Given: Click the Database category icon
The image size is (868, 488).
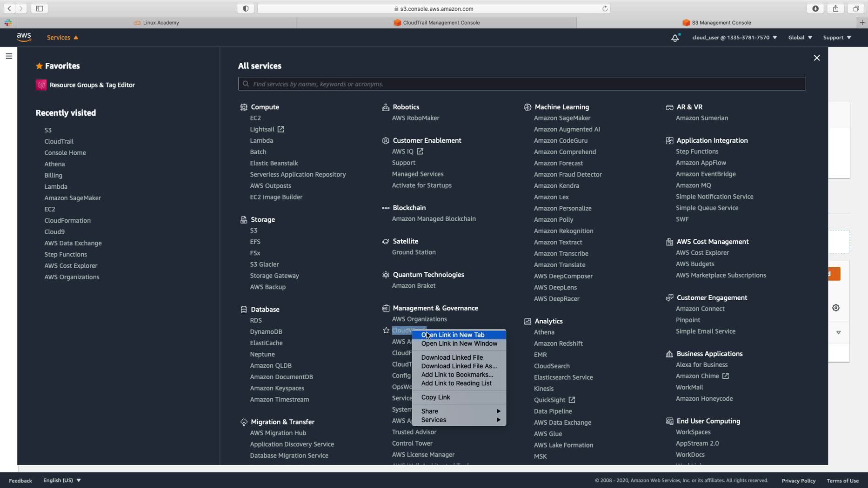Looking at the screenshot, I should [x=244, y=310].
